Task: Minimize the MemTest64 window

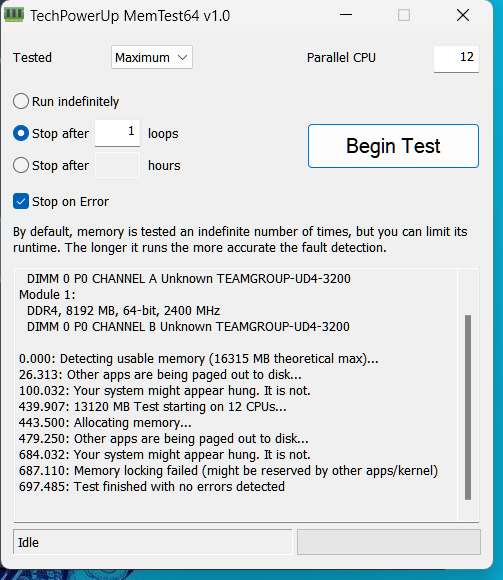Action: (346, 15)
